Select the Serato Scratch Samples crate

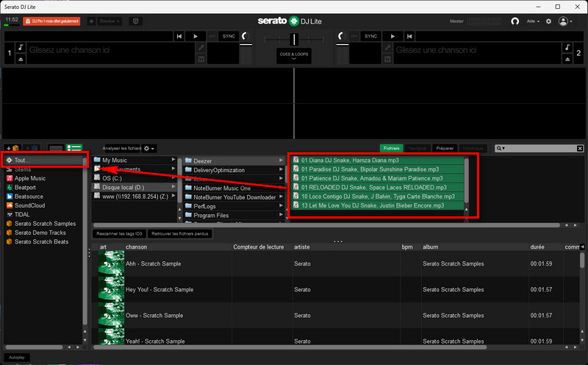pyautogui.click(x=45, y=224)
